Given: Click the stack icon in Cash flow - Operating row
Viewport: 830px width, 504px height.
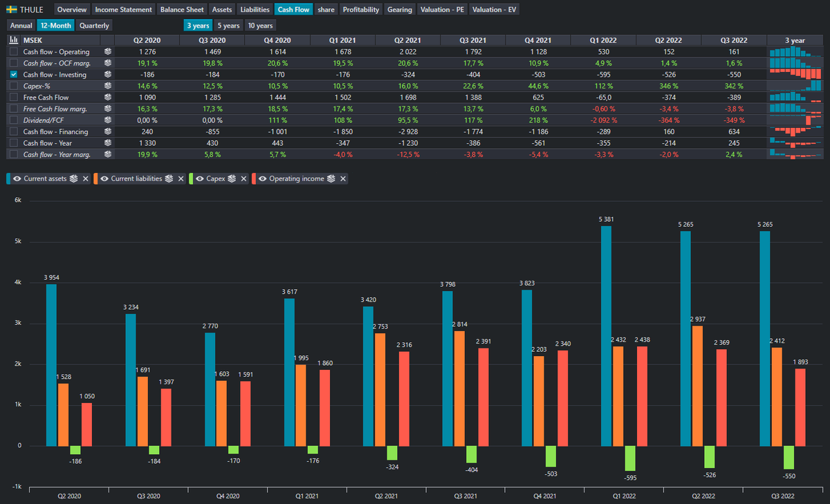Looking at the screenshot, I should (108, 51).
